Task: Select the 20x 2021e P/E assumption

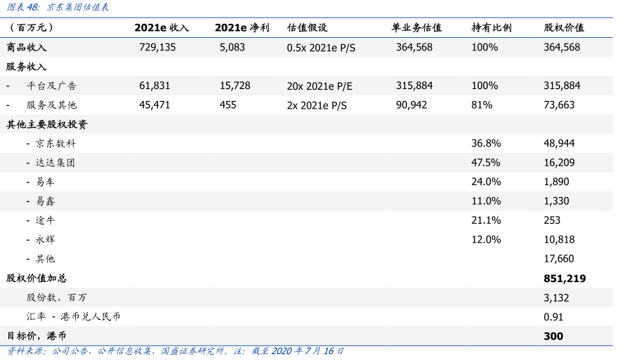Action: (320, 86)
